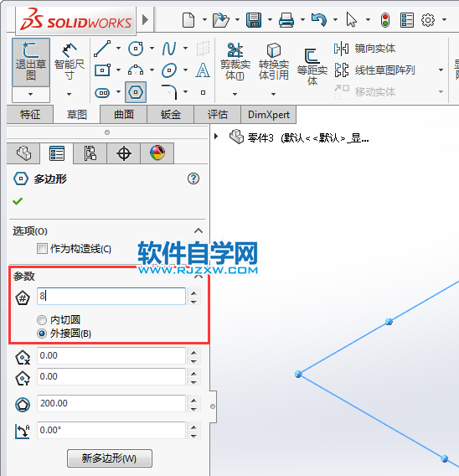This screenshot has height=476, width=459.
Task: Open the FeatureManager design tree tab
Action: 23,153
